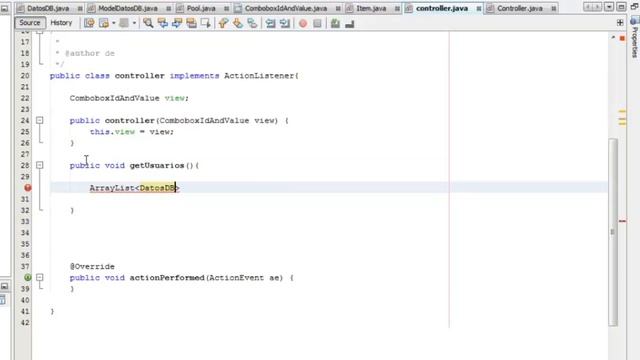Click the restore window group icon

pyautogui.click(x=635, y=7)
